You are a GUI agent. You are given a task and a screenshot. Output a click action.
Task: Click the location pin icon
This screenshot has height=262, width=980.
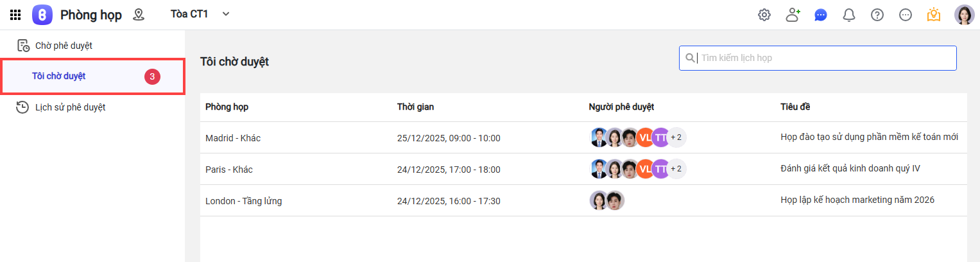pos(138,15)
